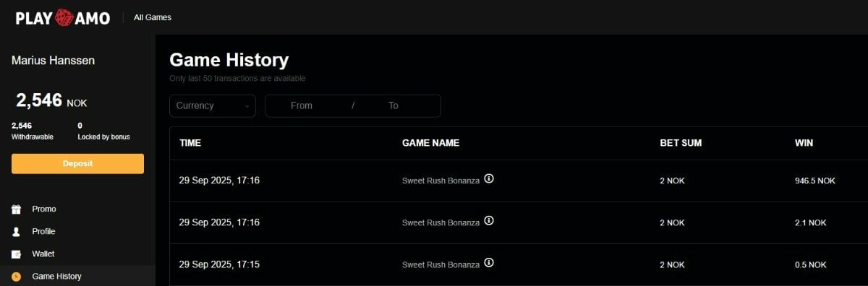Screen dimensions: 868x286
Task: Click the TIME column header
Action: (190, 143)
